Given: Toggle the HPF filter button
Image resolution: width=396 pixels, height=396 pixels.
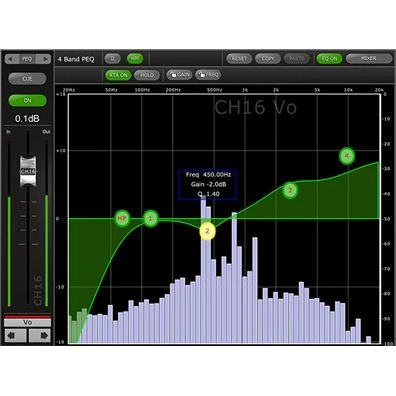Looking at the screenshot, I should pos(135,59).
